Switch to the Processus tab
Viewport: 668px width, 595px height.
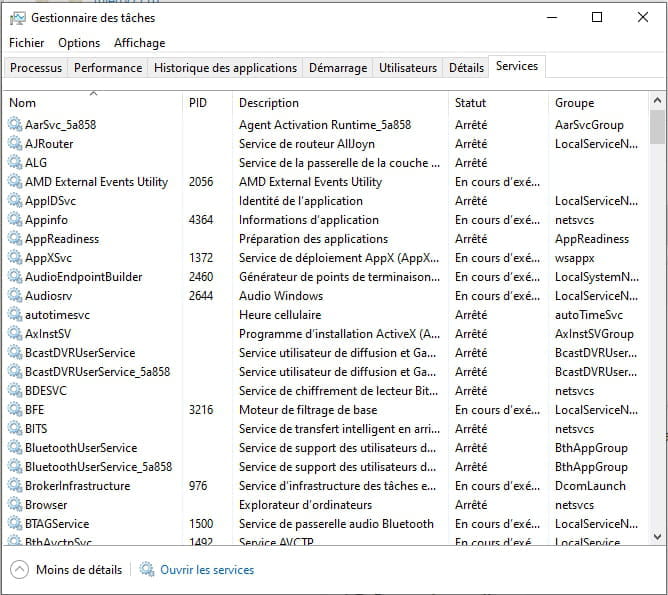click(36, 68)
